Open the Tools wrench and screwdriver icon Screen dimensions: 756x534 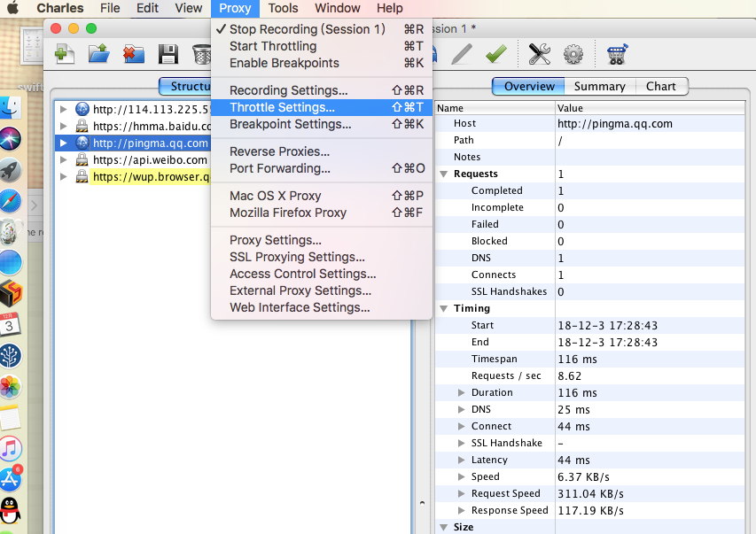pos(539,54)
